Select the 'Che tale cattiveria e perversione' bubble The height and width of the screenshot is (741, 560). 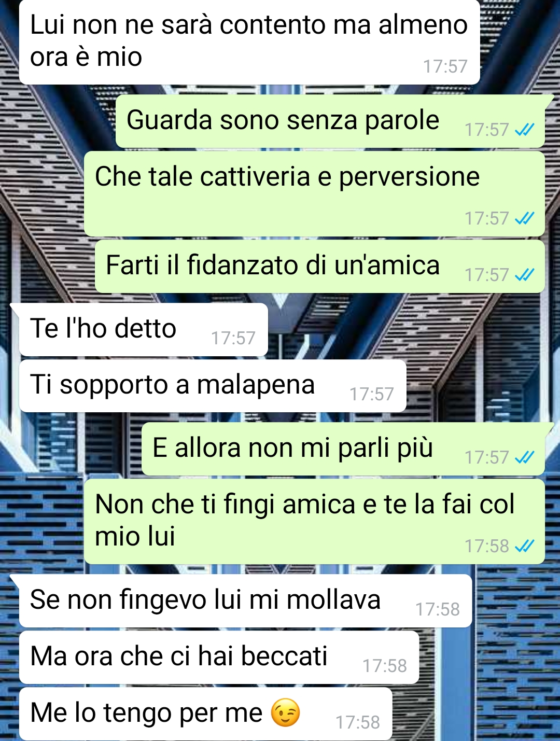(314, 194)
